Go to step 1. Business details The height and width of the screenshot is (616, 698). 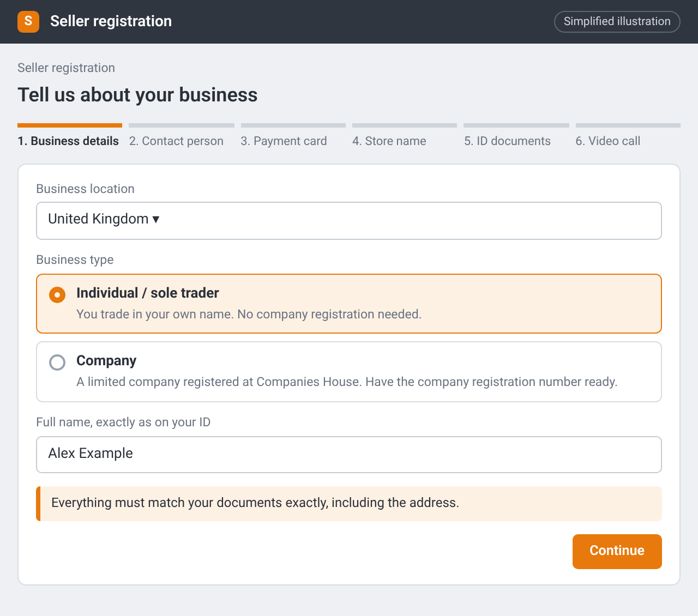click(x=69, y=136)
